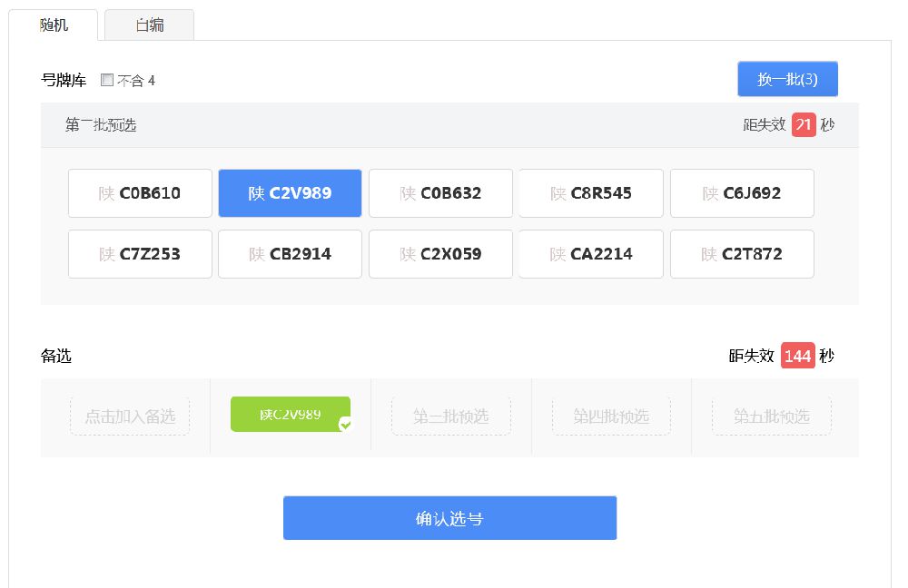
Task: Open the 自编 tab
Action: [150, 25]
